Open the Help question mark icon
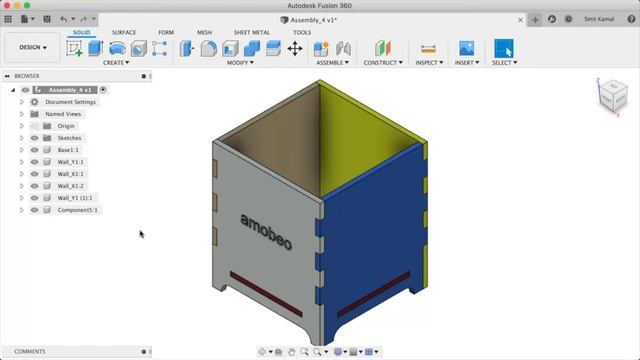 tap(631, 19)
